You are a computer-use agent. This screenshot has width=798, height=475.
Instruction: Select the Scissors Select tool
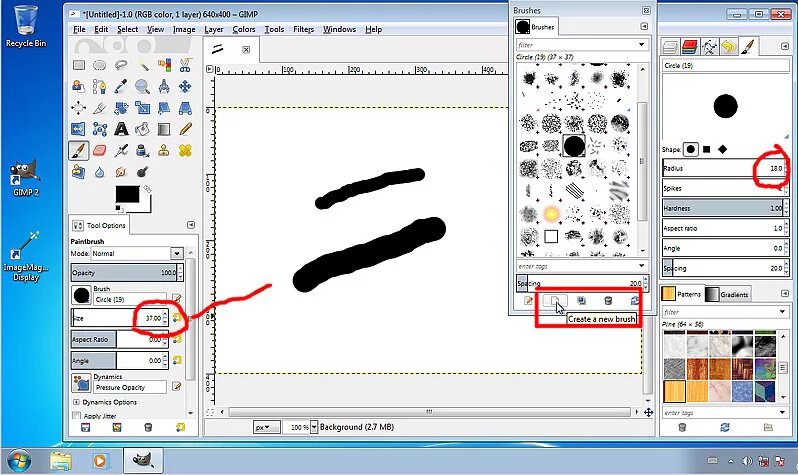(185, 65)
